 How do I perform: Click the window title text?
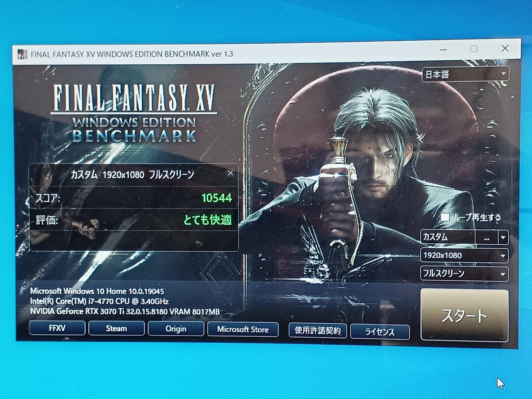132,54
